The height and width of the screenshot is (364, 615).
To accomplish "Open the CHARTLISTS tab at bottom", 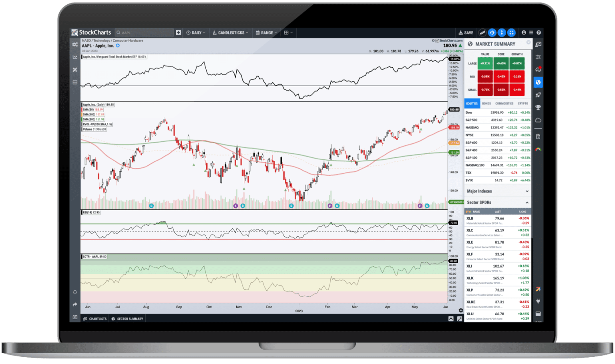I will click(x=95, y=318).
